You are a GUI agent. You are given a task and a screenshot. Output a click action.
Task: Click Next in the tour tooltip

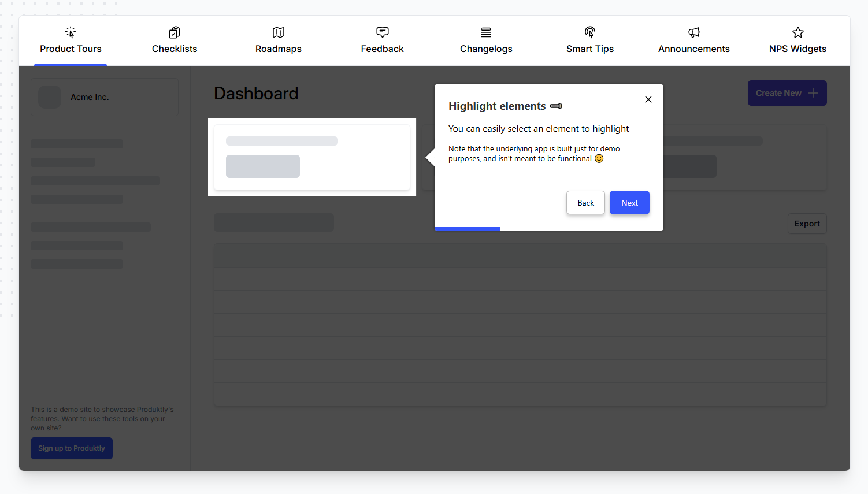click(629, 202)
